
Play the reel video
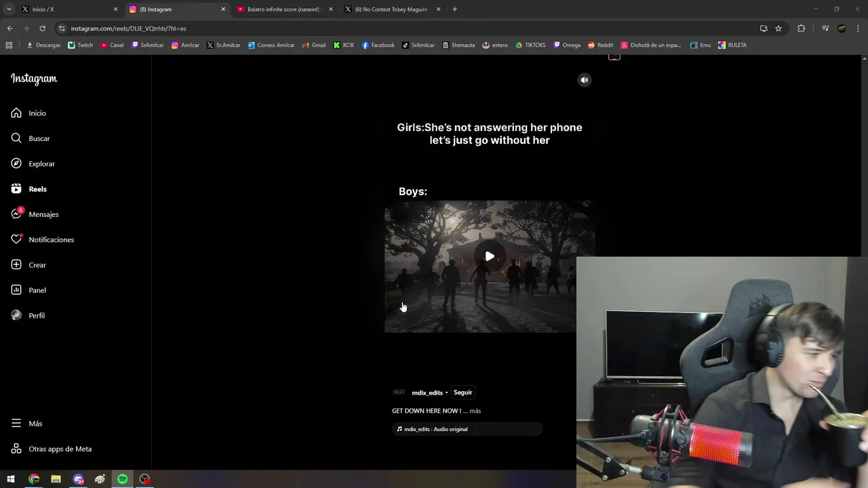point(490,256)
